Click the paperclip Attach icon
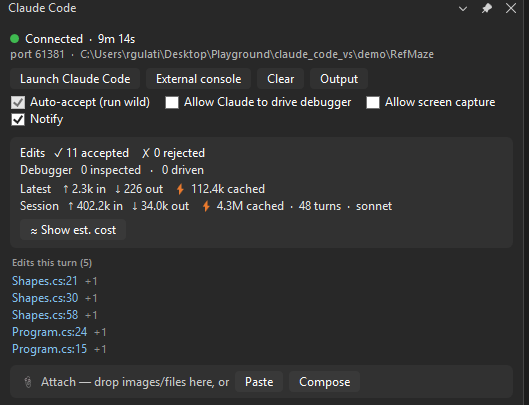 (28, 382)
